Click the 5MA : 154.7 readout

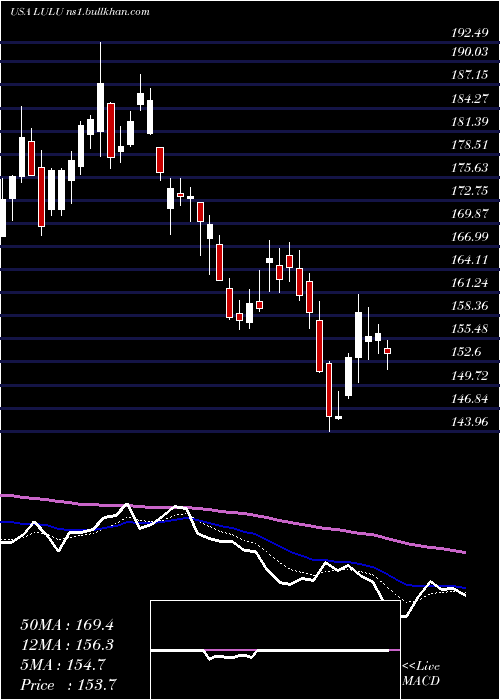[63, 665]
